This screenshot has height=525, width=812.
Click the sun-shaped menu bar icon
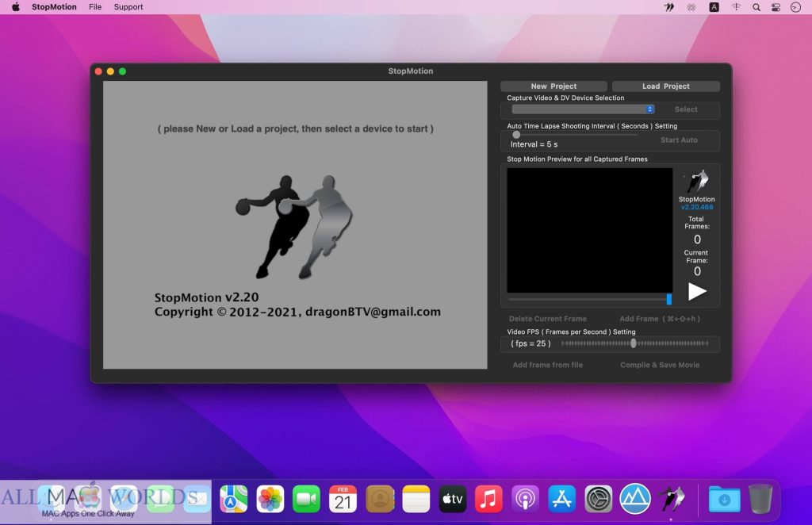pos(691,7)
